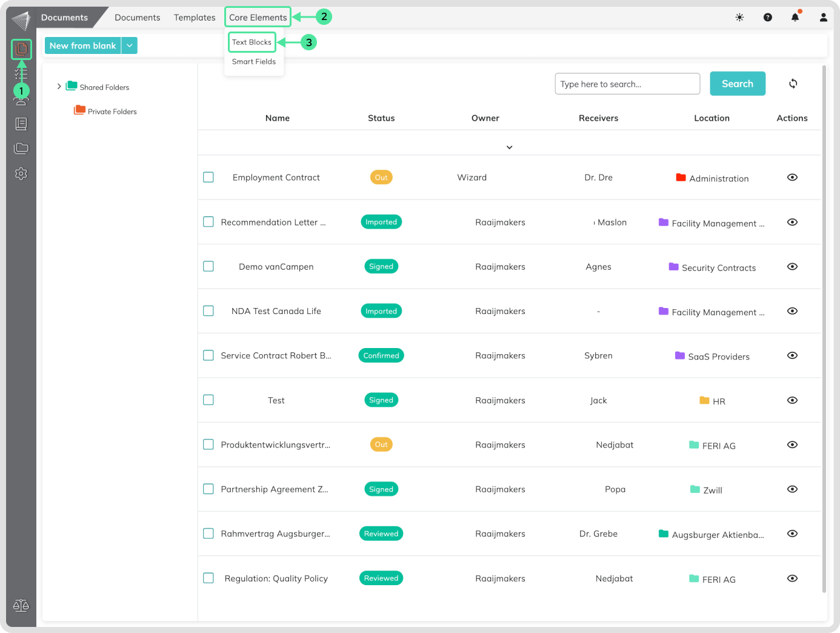Open the book-shaped library icon in sidebar
This screenshot has width=840, height=633.
tap(21, 124)
